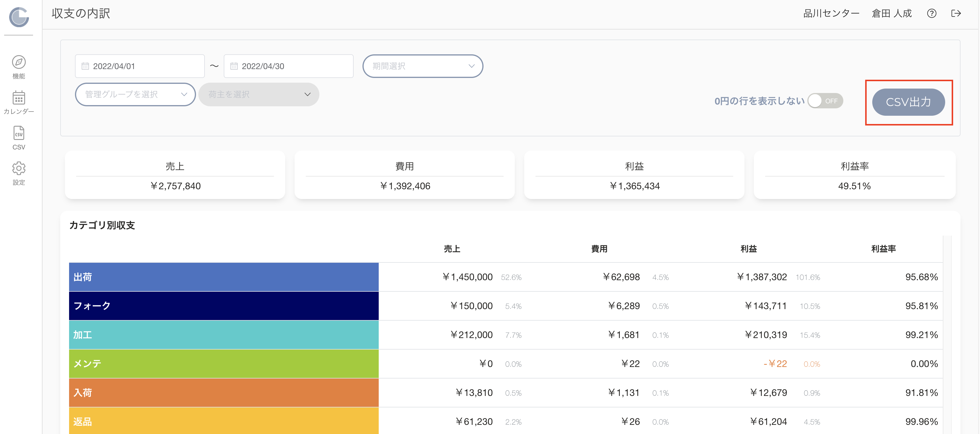Open the 荷主を選択 dropdown
980x434 pixels.
(x=259, y=94)
